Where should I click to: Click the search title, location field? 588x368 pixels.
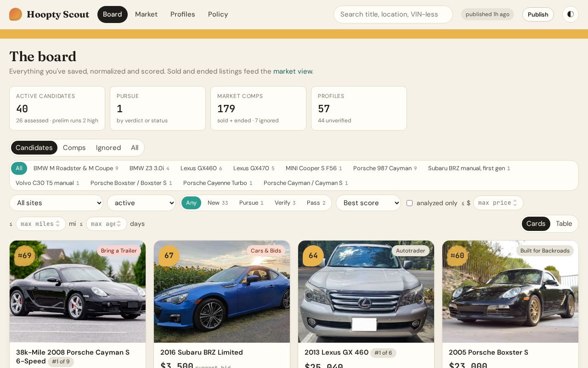point(393,14)
